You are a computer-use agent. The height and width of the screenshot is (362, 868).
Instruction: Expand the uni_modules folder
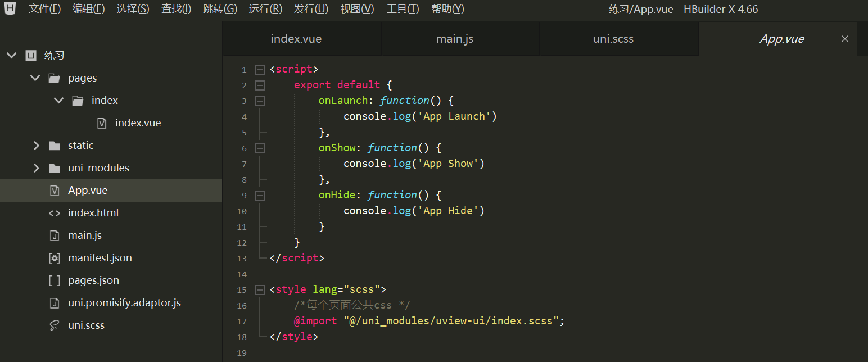(x=35, y=168)
